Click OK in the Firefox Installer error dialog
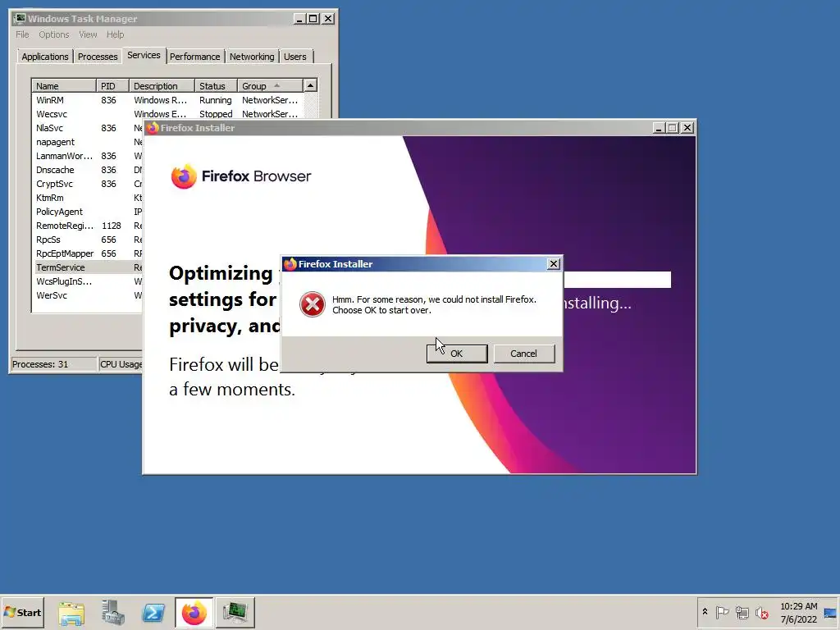The image size is (840, 630). point(456,354)
